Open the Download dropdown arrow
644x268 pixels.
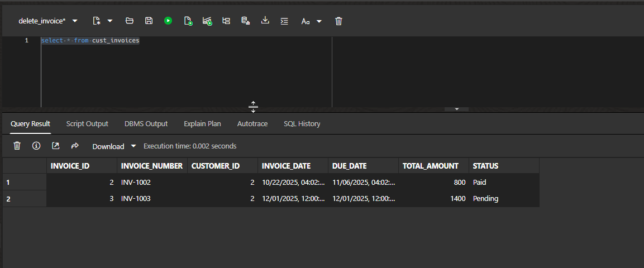click(x=133, y=146)
